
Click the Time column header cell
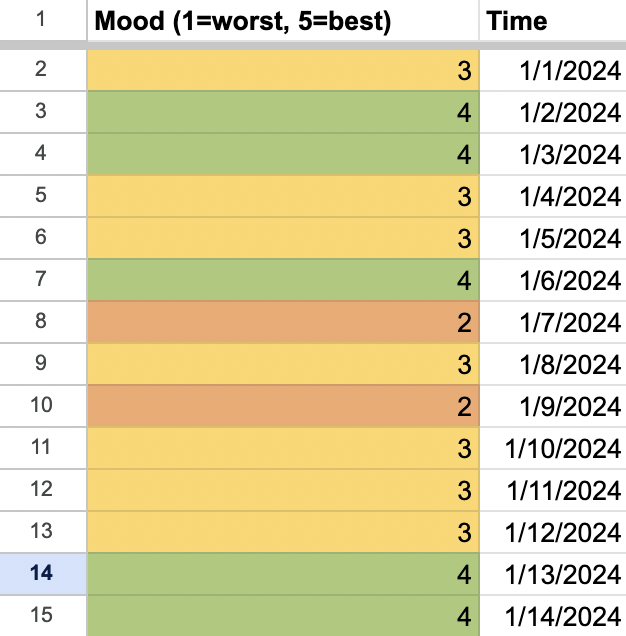click(x=552, y=21)
